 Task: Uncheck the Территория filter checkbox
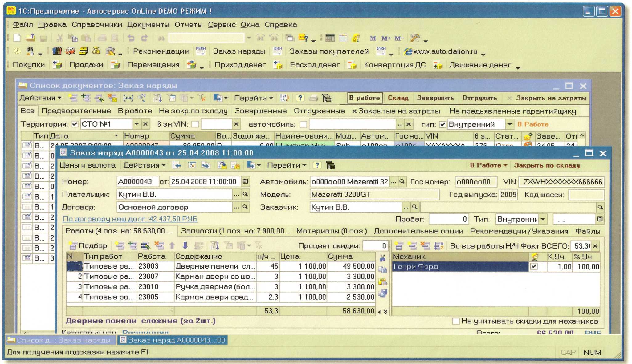(75, 124)
